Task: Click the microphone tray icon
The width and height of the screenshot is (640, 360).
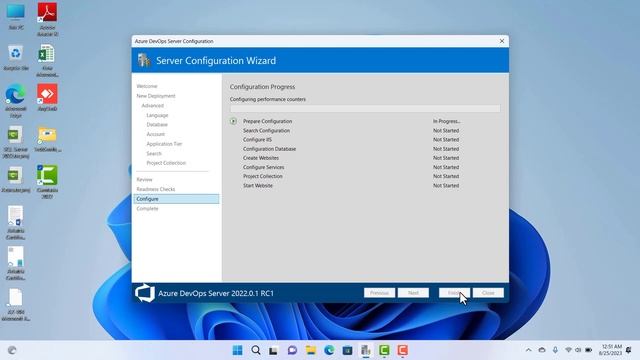Action: click(555, 350)
